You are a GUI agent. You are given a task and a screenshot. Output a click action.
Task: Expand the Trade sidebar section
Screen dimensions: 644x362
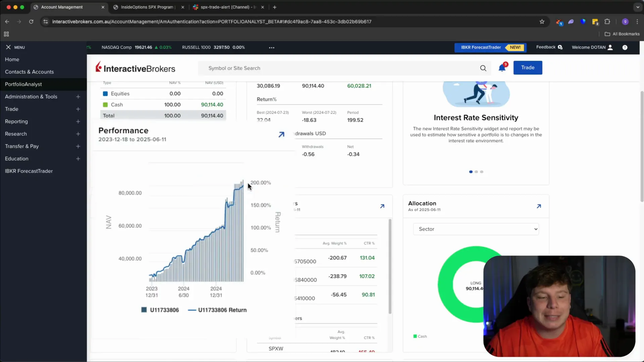point(78,109)
